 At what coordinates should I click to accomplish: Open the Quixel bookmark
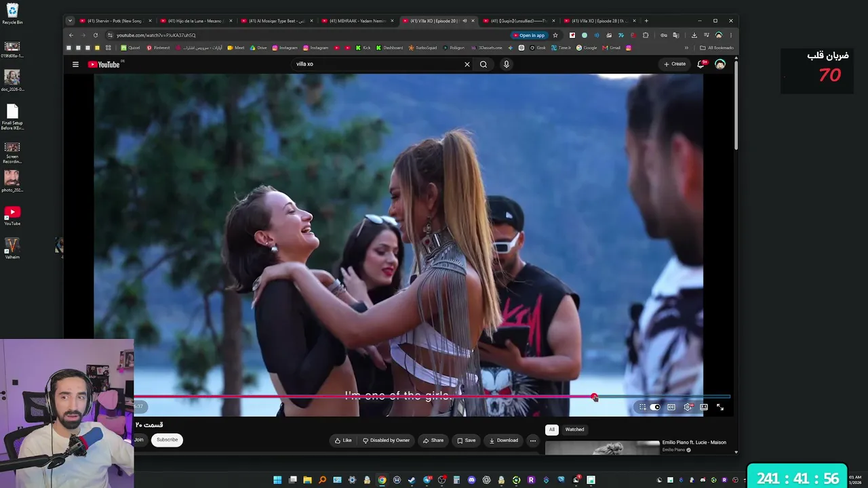coord(130,48)
